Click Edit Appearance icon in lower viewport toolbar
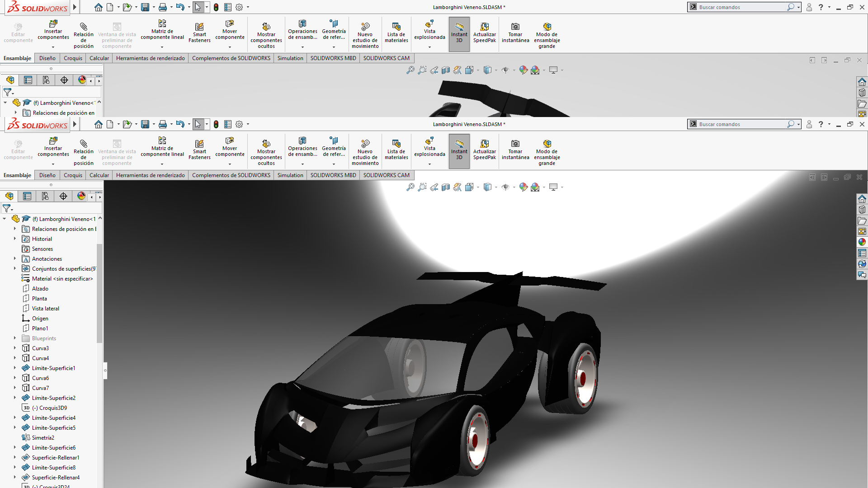The image size is (868, 488). click(x=524, y=187)
